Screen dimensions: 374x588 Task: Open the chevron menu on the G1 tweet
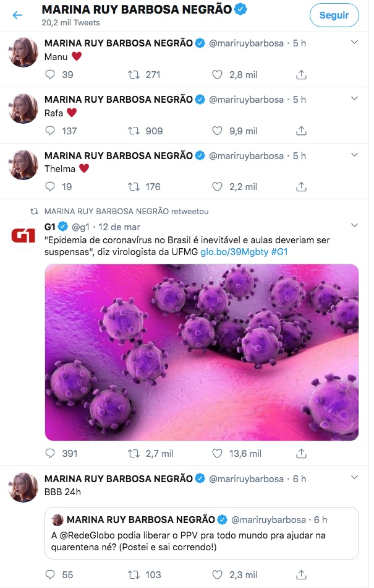click(354, 225)
